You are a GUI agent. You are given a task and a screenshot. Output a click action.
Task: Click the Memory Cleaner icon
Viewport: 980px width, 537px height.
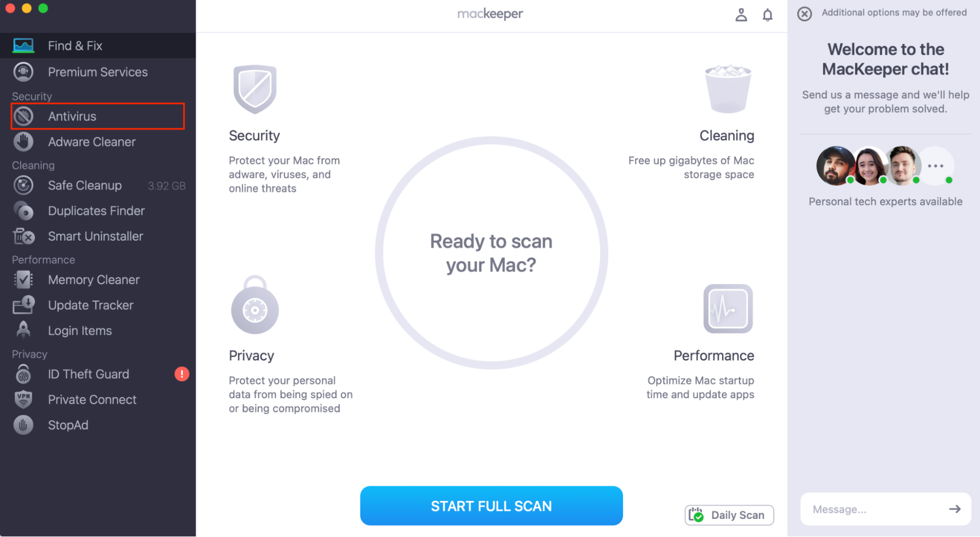pos(23,279)
